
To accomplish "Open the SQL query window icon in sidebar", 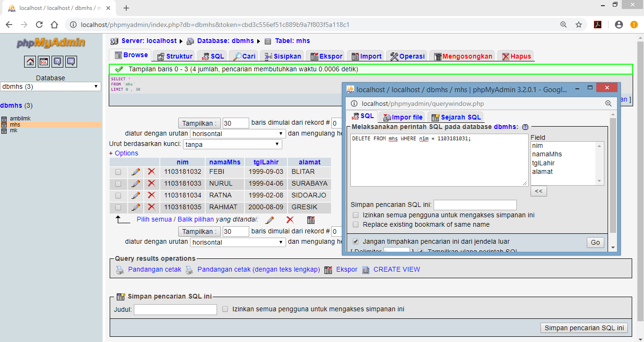I will [x=44, y=61].
